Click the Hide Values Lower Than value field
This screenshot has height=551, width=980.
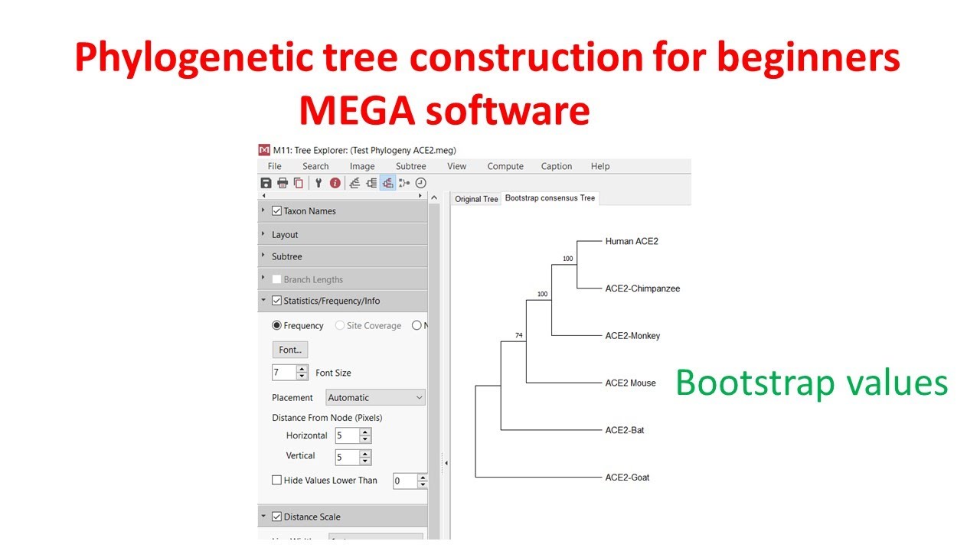405,481
